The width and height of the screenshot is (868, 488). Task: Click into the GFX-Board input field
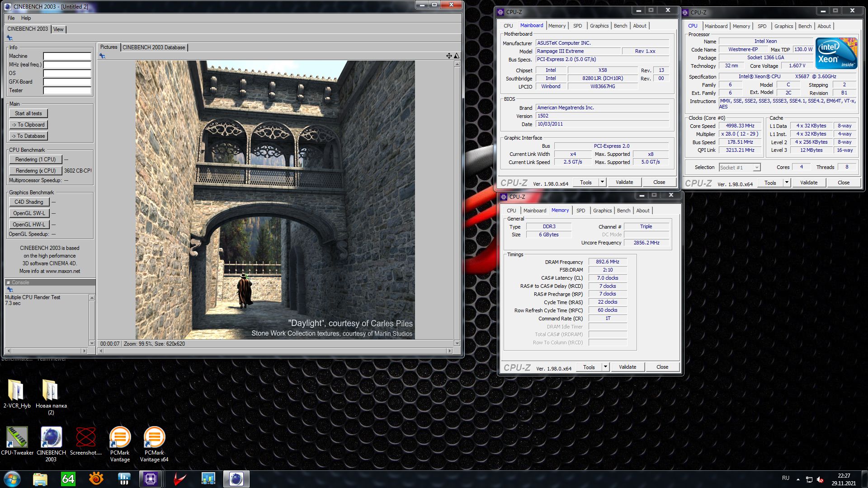tap(67, 82)
